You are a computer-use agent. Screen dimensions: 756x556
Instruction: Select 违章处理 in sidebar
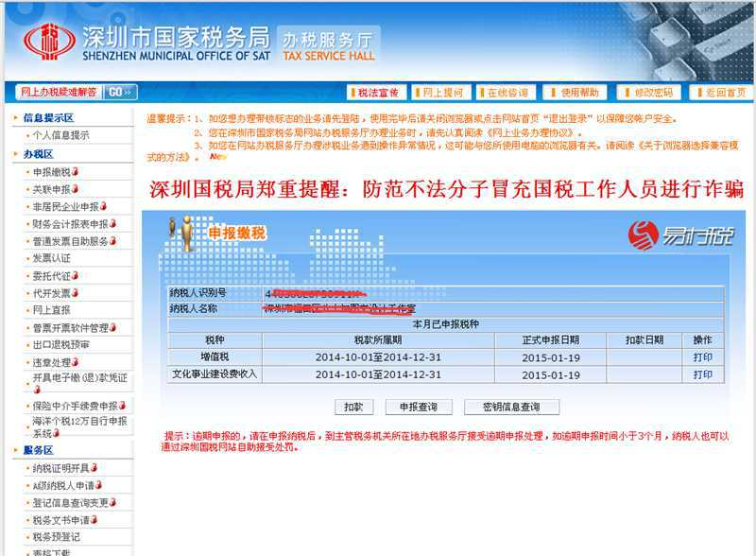coord(51,362)
